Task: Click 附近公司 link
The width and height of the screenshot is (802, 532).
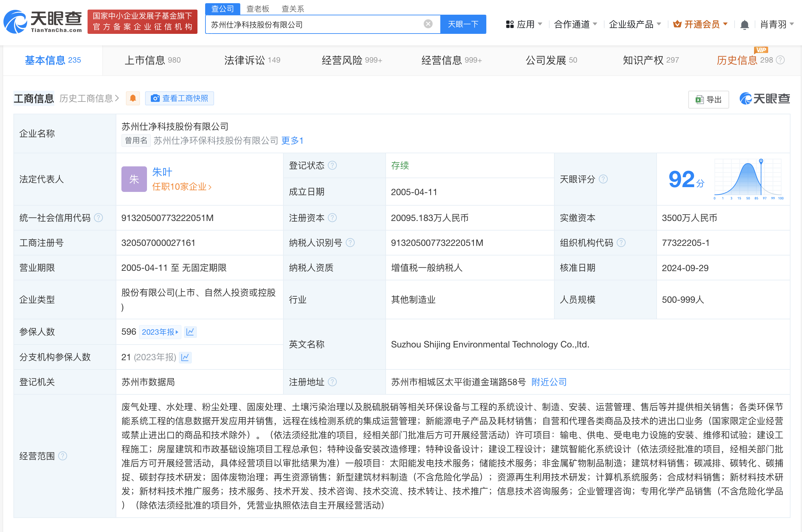Action: coord(549,382)
